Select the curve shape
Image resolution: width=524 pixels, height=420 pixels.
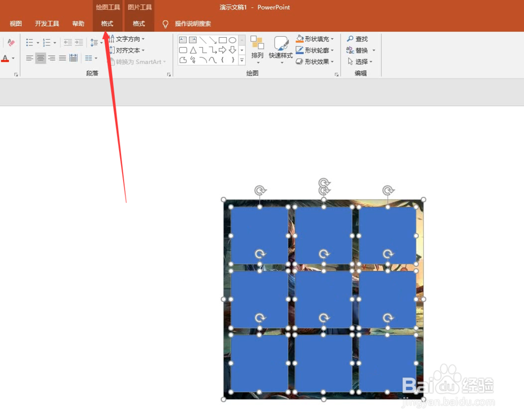(x=213, y=60)
